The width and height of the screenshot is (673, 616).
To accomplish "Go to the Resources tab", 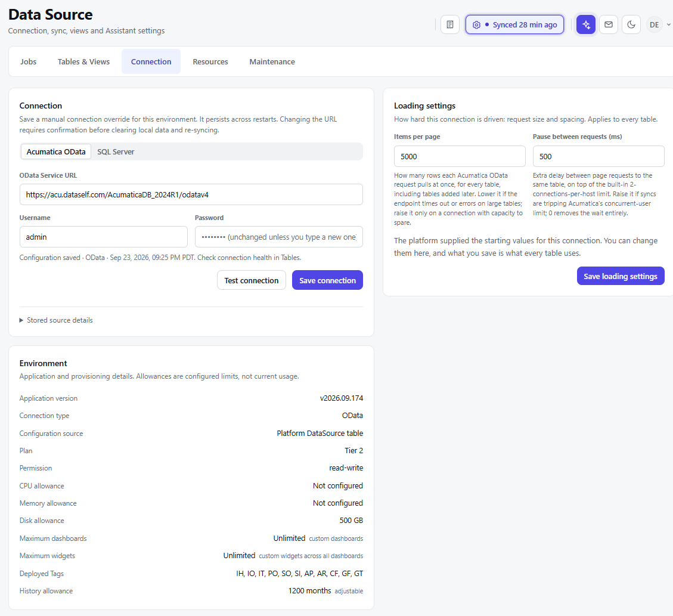I will point(210,61).
